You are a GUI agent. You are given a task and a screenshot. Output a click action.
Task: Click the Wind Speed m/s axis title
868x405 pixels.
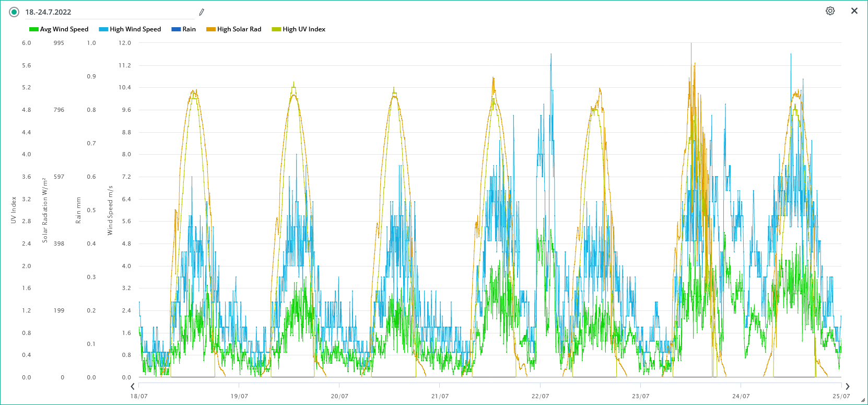pos(110,210)
